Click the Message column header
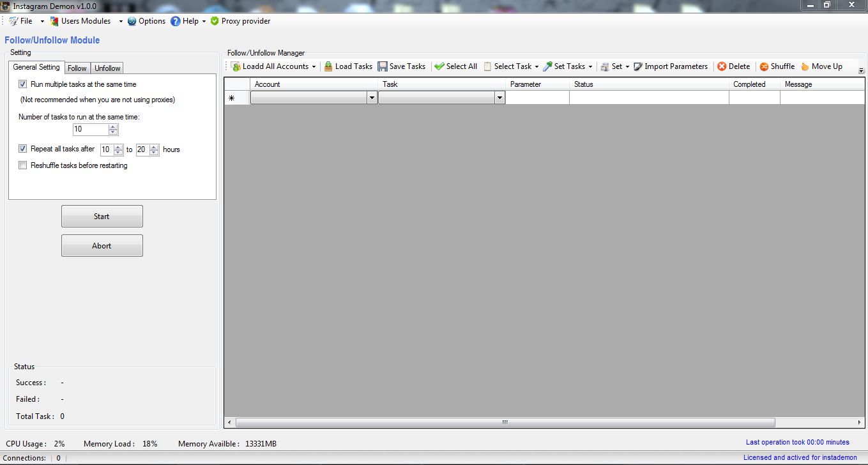Image resolution: width=868 pixels, height=465 pixels. tap(823, 84)
